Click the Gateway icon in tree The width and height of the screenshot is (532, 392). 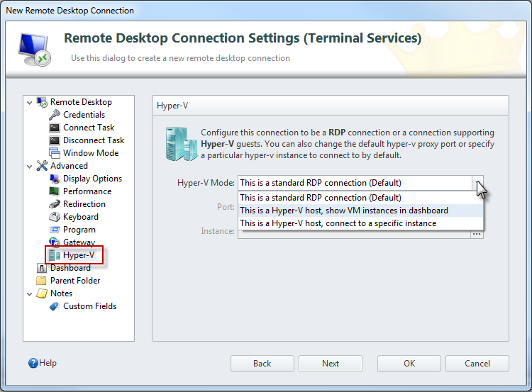[55, 242]
